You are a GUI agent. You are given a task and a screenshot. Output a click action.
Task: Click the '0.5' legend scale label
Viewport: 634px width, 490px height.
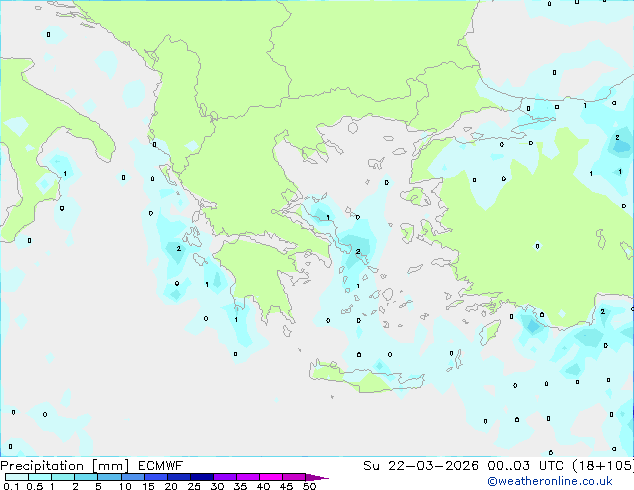pos(34,486)
